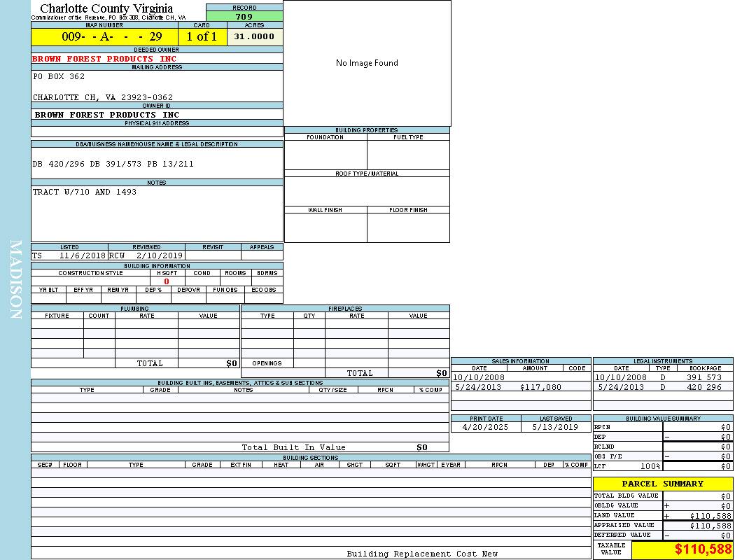The width and height of the screenshot is (735, 560).
Task: Select the notes text TRACT W/710
Action: (x=84, y=192)
